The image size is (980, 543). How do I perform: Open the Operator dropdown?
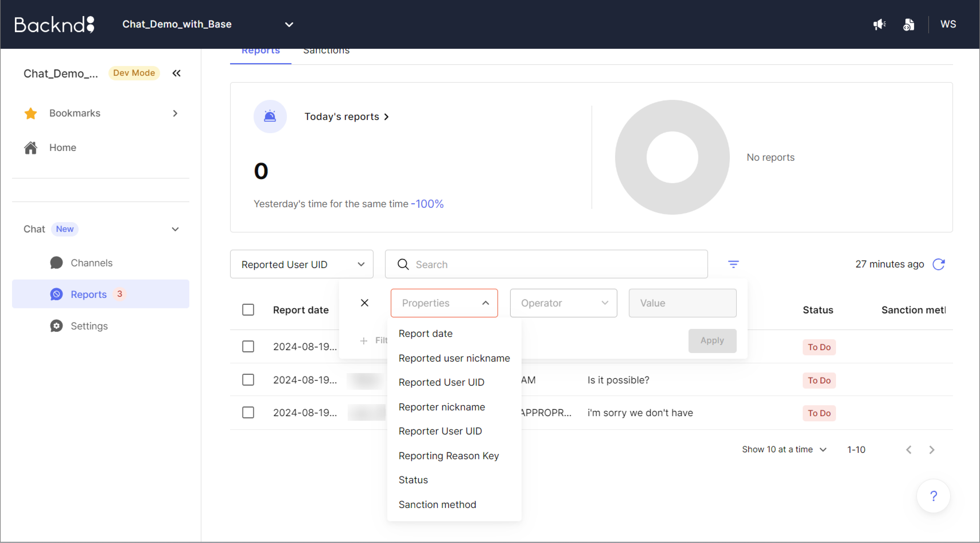[x=563, y=303]
